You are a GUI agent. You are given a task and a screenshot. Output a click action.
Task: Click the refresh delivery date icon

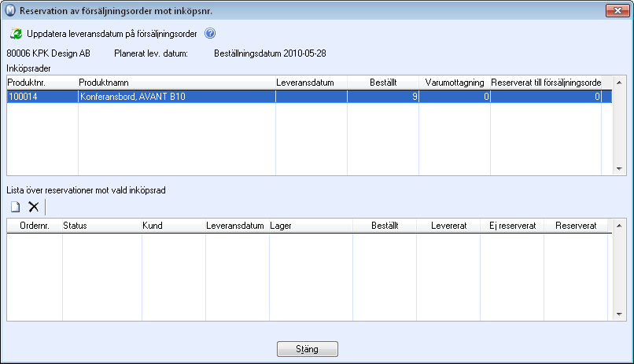click(x=17, y=34)
